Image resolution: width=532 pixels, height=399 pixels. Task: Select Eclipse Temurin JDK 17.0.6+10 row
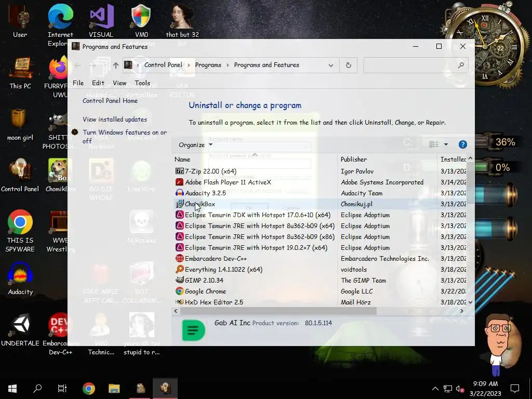(319, 215)
